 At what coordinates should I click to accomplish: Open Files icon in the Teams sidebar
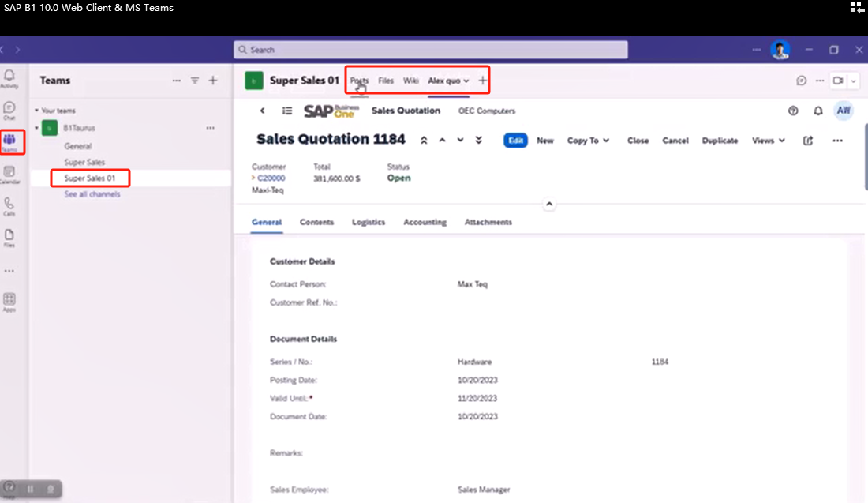[9, 238]
